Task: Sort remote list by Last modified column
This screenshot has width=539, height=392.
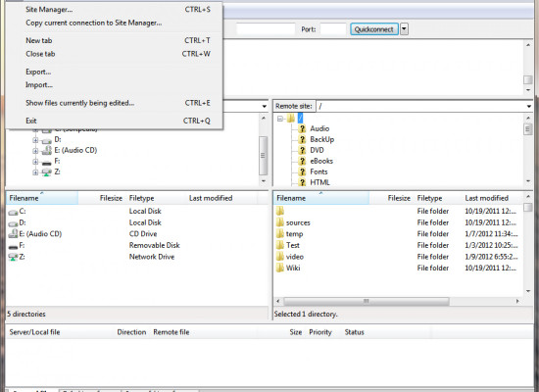Action: point(486,198)
